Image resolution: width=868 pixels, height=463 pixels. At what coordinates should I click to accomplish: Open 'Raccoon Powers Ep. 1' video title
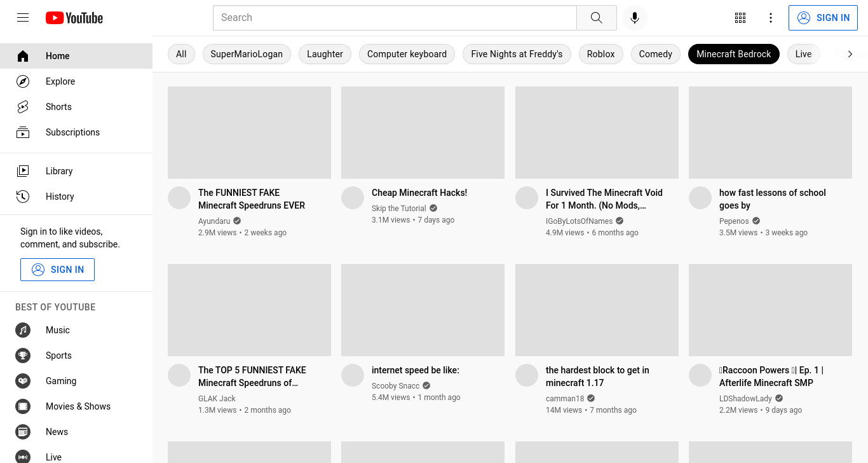pos(771,377)
